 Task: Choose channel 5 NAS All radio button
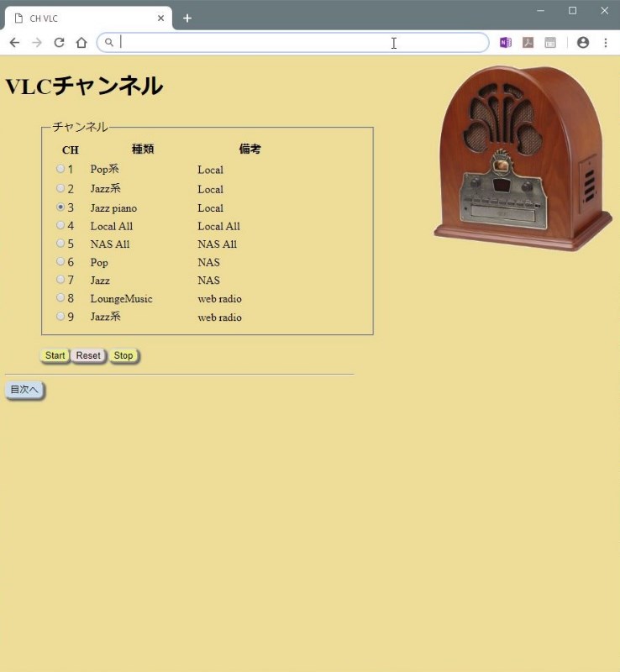[x=60, y=243]
